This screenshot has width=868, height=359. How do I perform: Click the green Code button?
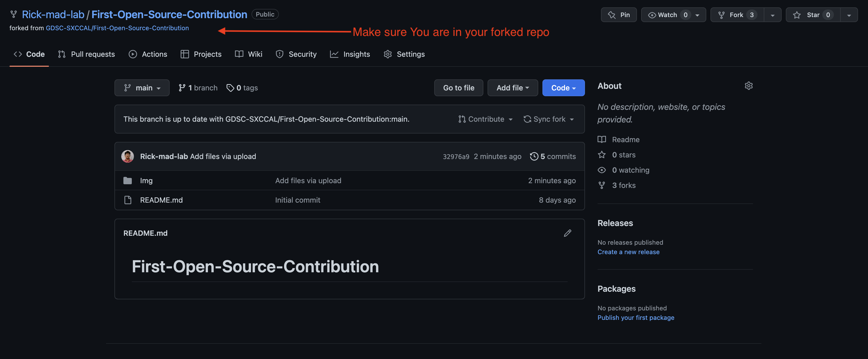tap(563, 88)
